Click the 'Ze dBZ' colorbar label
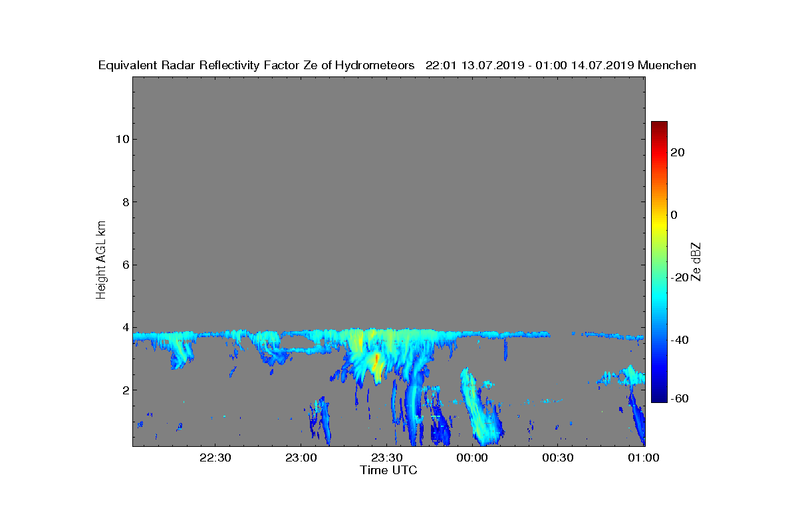 696,261
